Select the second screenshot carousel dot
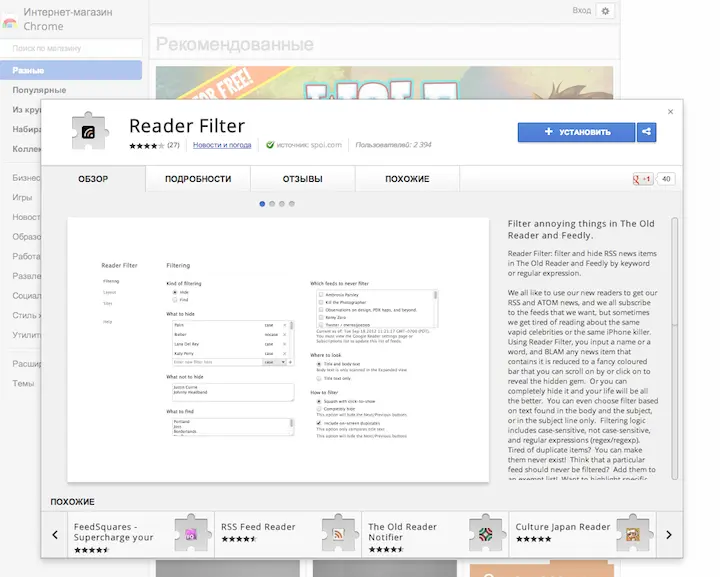720x577 pixels. (x=272, y=204)
